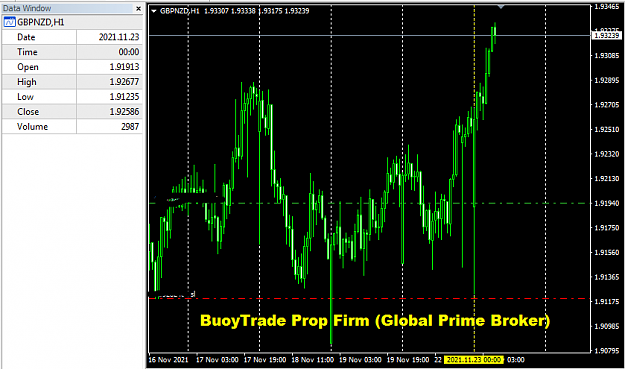Select the GBPNZD,H1 symbol row
Screen dimensions: 625x369
coord(72,22)
